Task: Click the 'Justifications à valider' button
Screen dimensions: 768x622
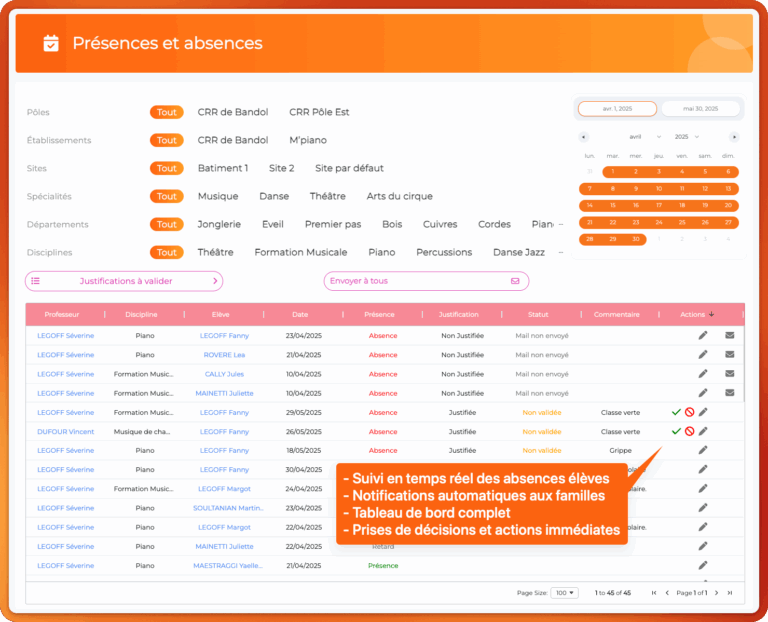Action: 125,281
